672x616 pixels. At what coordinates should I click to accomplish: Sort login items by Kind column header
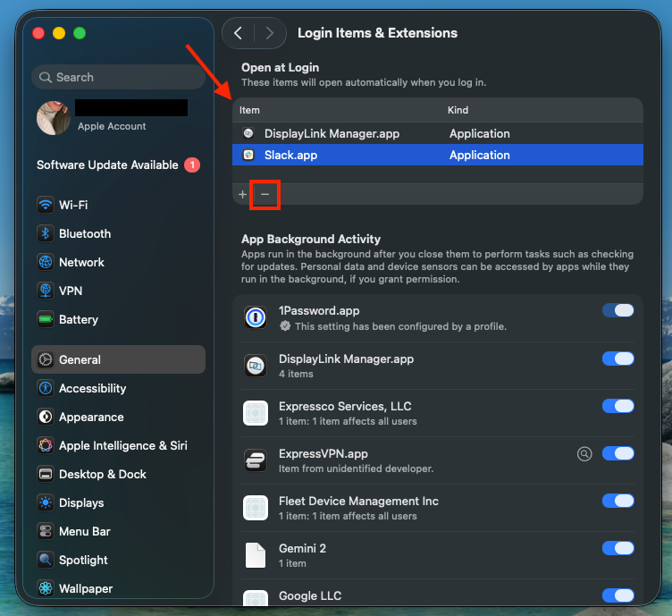(458, 110)
